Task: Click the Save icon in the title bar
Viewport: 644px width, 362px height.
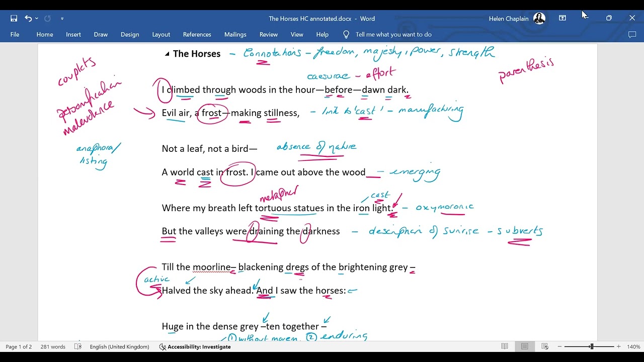Action: click(14, 19)
